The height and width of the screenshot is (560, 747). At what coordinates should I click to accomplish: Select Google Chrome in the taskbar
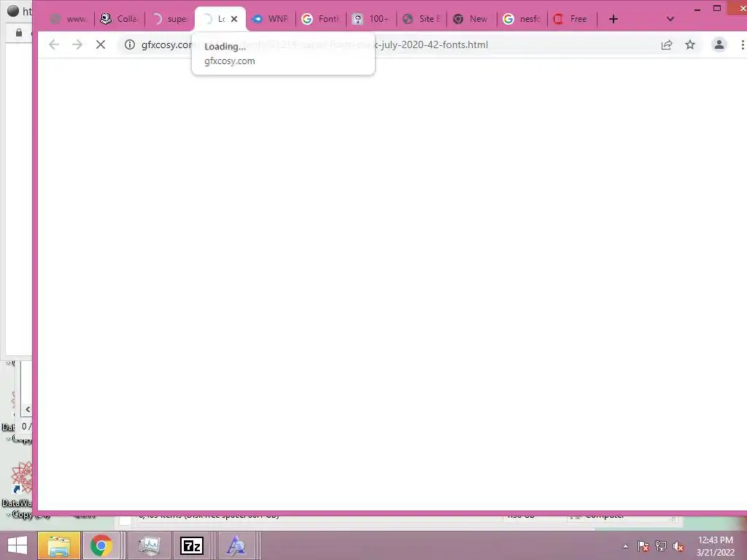click(x=101, y=545)
